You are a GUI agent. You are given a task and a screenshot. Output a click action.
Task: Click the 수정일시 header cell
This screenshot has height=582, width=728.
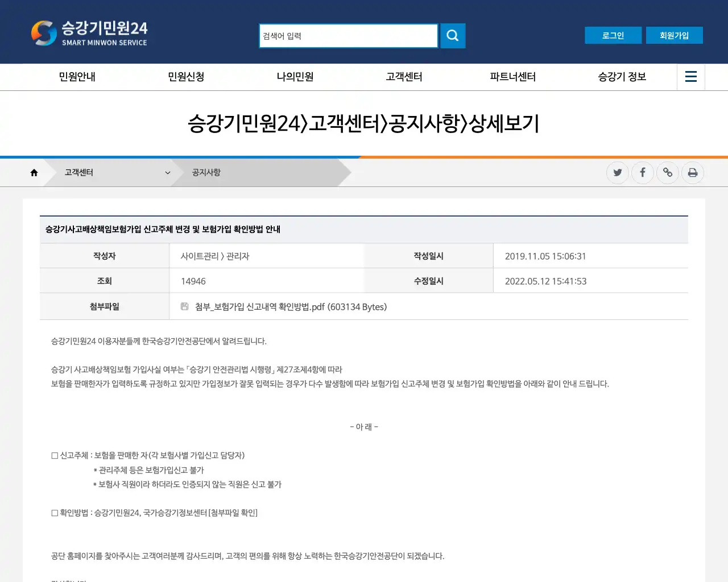(x=429, y=281)
